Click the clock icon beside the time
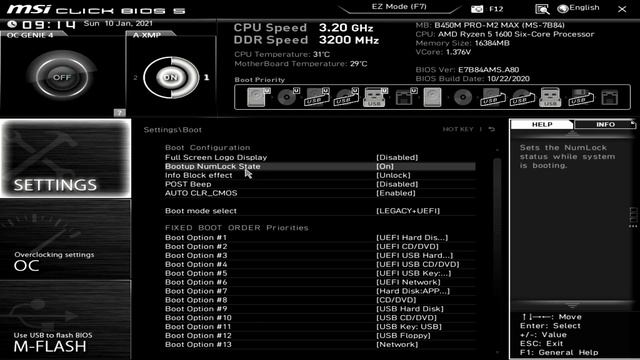The width and height of the screenshot is (640, 360). [x=12, y=24]
